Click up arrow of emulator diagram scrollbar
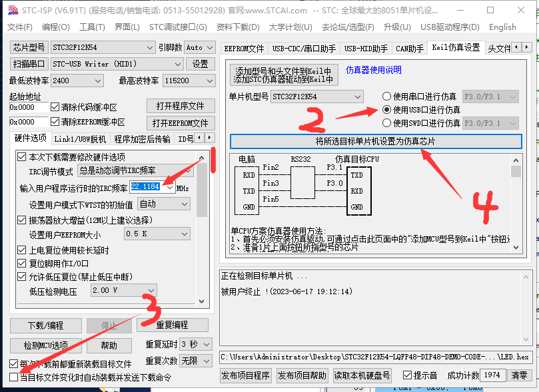Image resolution: width=539 pixels, height=392 pixels. (x=516, y=160)
